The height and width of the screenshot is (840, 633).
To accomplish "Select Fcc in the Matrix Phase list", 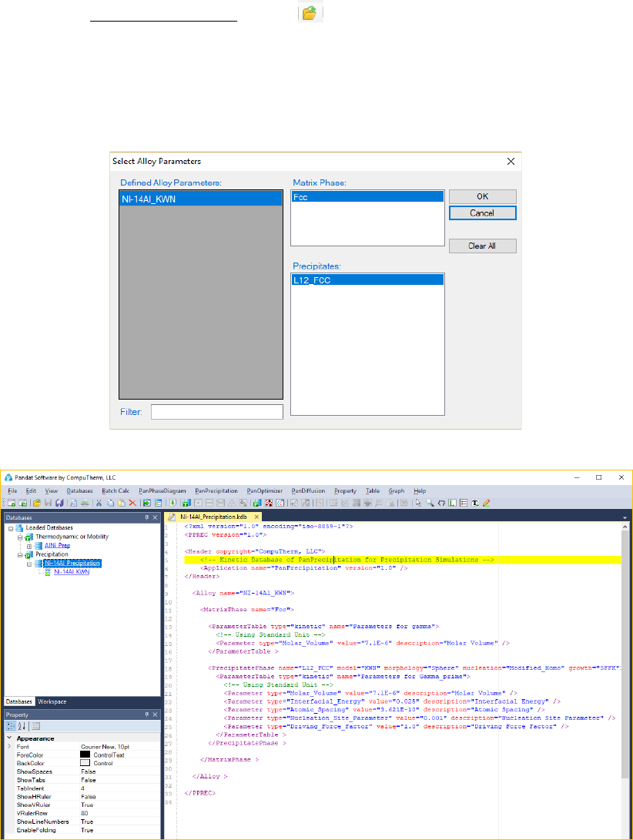I will pyautogui.click(x=367, y=197).
